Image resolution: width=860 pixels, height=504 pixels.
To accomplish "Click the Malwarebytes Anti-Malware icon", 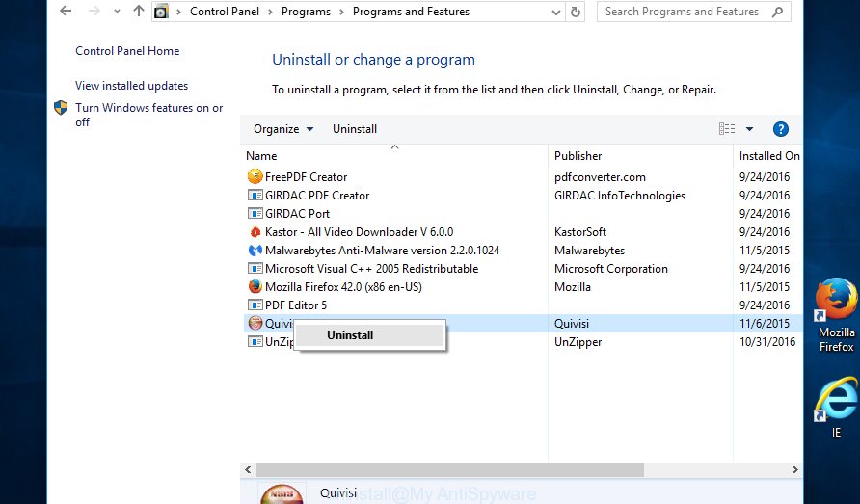I will coord(255,251).
